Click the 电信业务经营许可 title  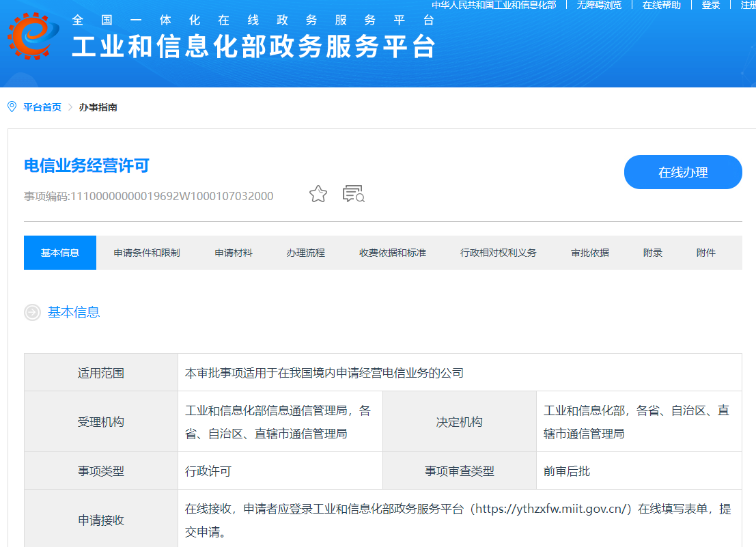[x=87, y=165]
